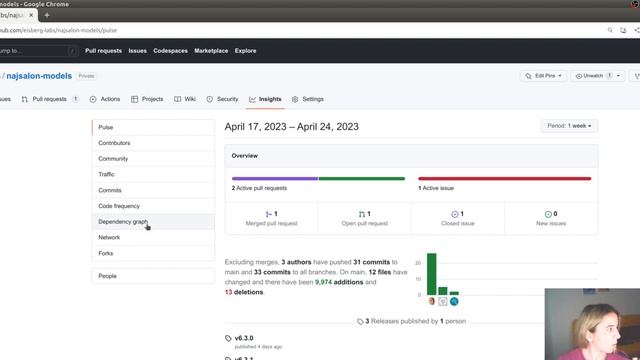This screenshot has height=360, width=640.
Task: Click the Security shield icon
Action: click(209, 99)
